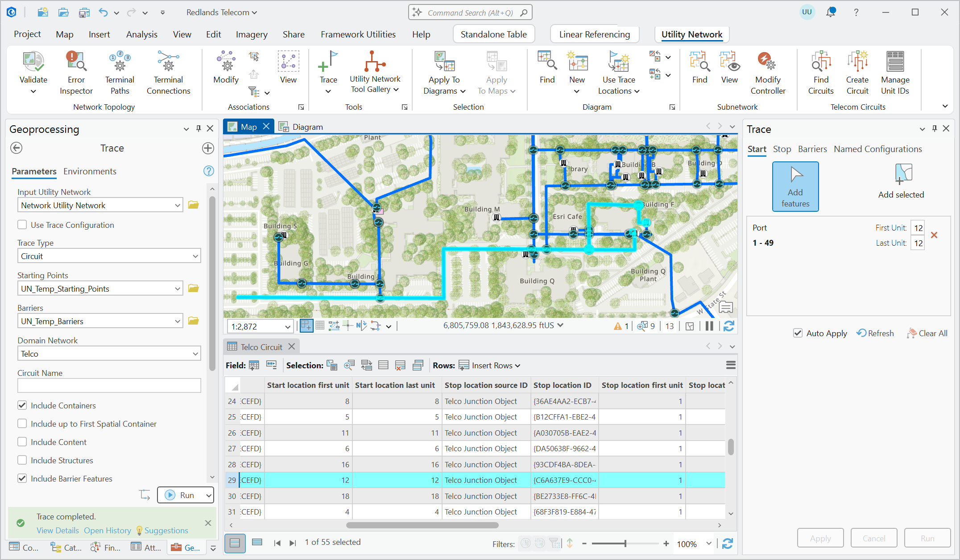Expand Insert Rows dropdown
The height and width of the screenshot is (560, 960).
[517, 366]
